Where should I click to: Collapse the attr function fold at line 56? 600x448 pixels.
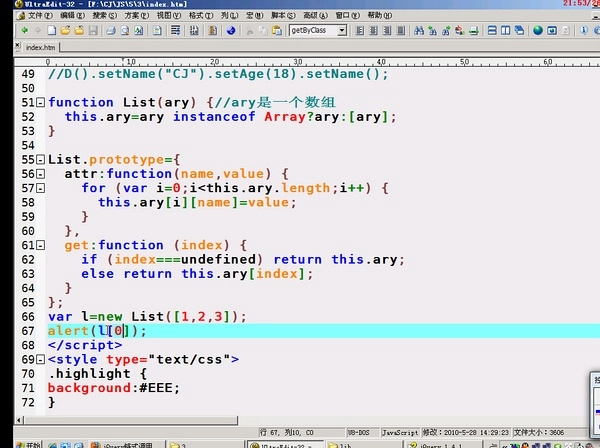(x=40, y=174)
